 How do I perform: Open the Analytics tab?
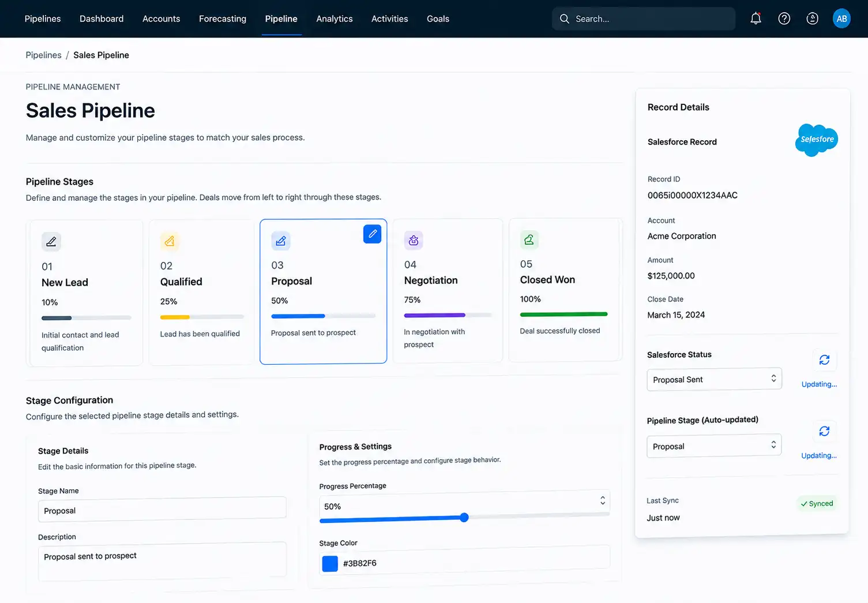[335, 18]
